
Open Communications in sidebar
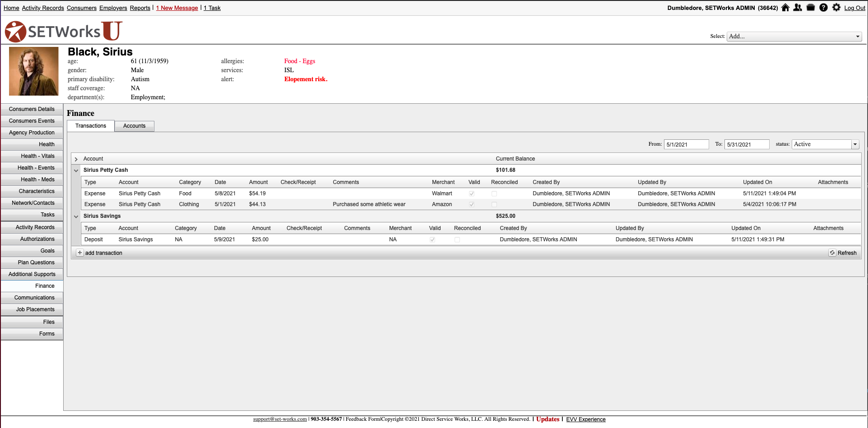[x=32, y=298]
